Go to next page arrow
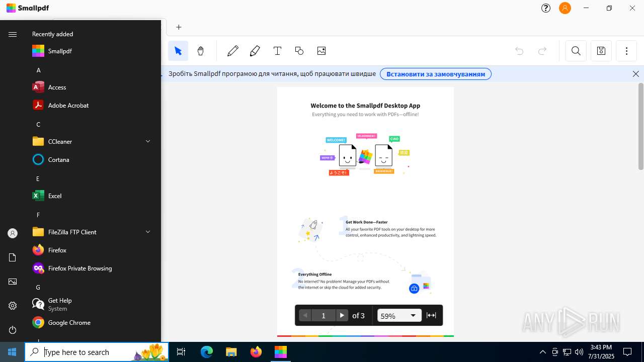Screen dimensions: 644x362 click(x=342, y=315)
